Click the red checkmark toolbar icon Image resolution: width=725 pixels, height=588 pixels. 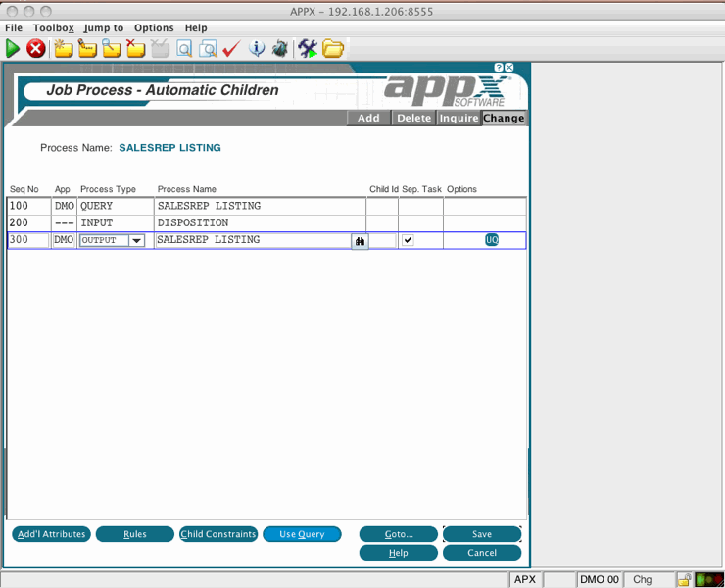click(232, 48)
